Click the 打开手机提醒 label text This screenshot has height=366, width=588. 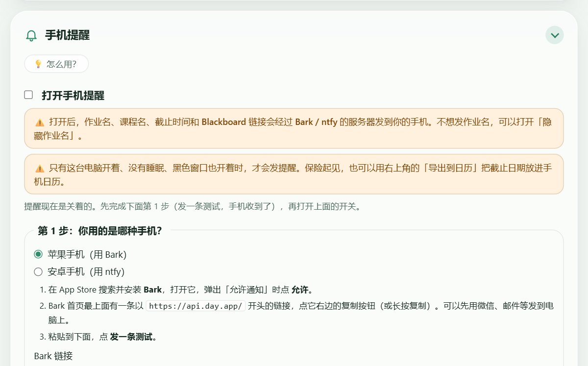tap(73, 96)
